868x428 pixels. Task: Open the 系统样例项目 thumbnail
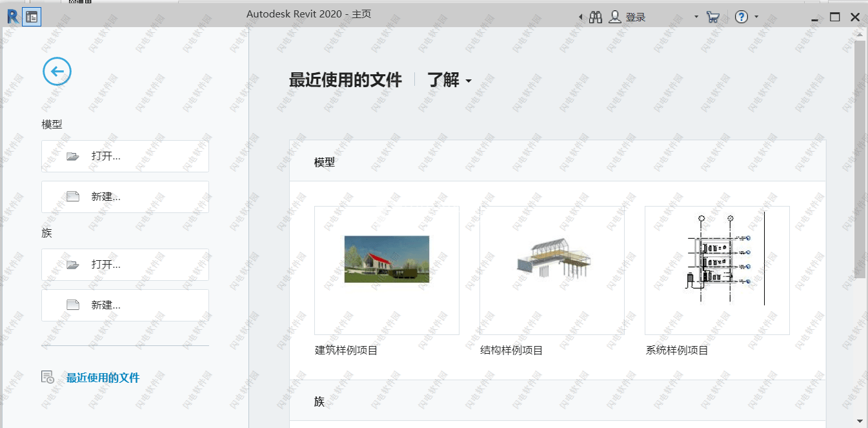tap(717, 270)
